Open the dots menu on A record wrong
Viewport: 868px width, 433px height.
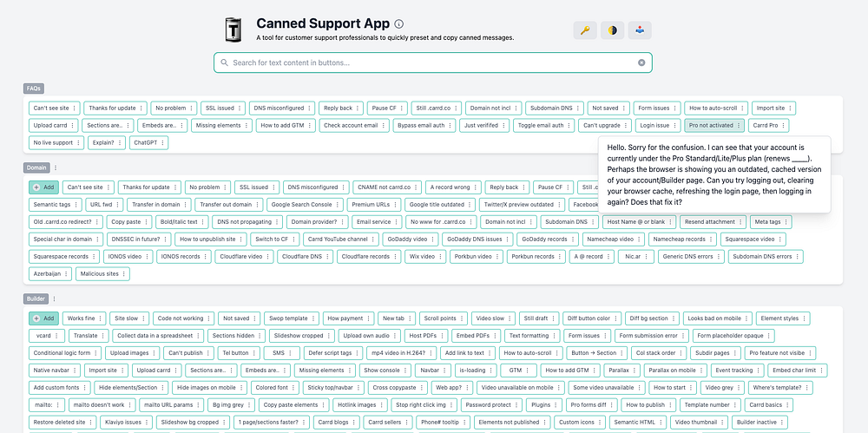(475, 187)
